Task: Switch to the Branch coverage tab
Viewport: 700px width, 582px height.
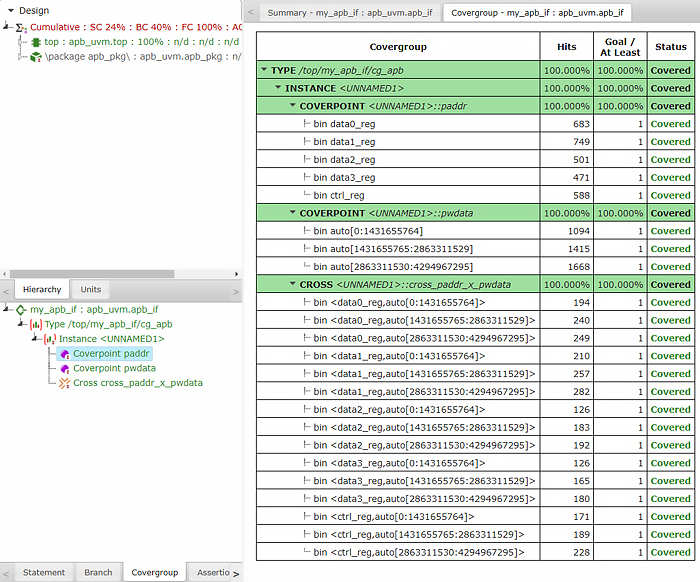Action: coord(98,572)
